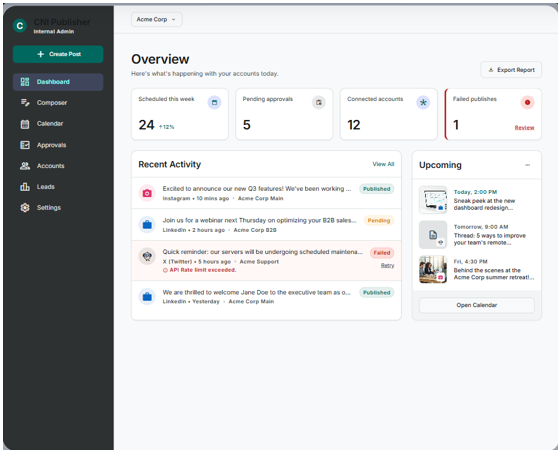558x450 pixels.
Task: Click the Failed publishes red alert icon
Action: (x=527, y=102)
